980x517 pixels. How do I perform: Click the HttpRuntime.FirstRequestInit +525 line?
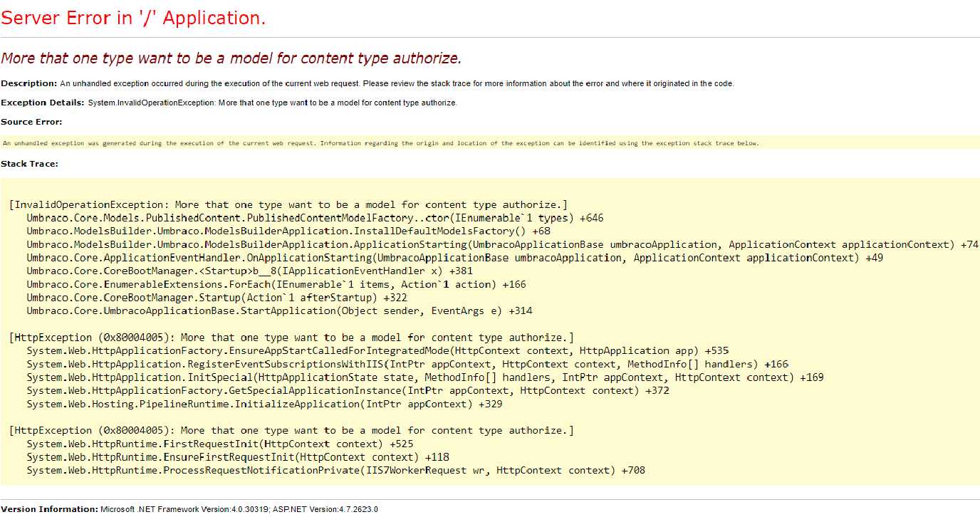coord(220,444)
